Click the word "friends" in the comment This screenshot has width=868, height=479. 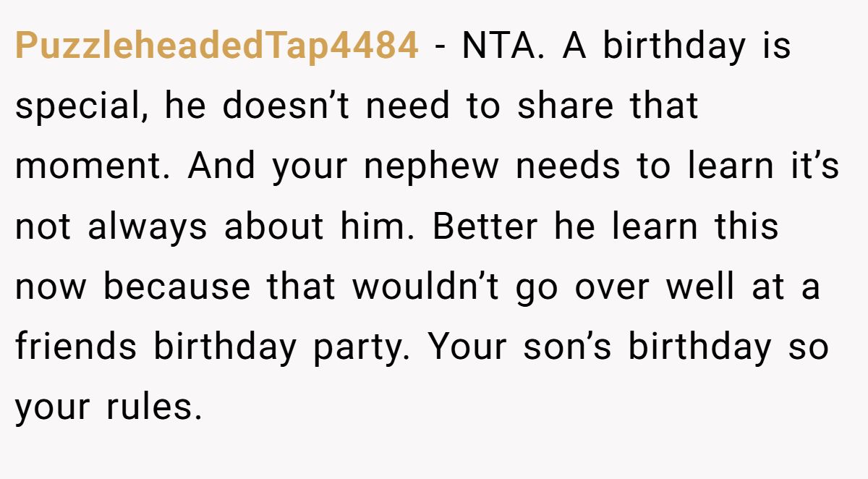[76, 347]
